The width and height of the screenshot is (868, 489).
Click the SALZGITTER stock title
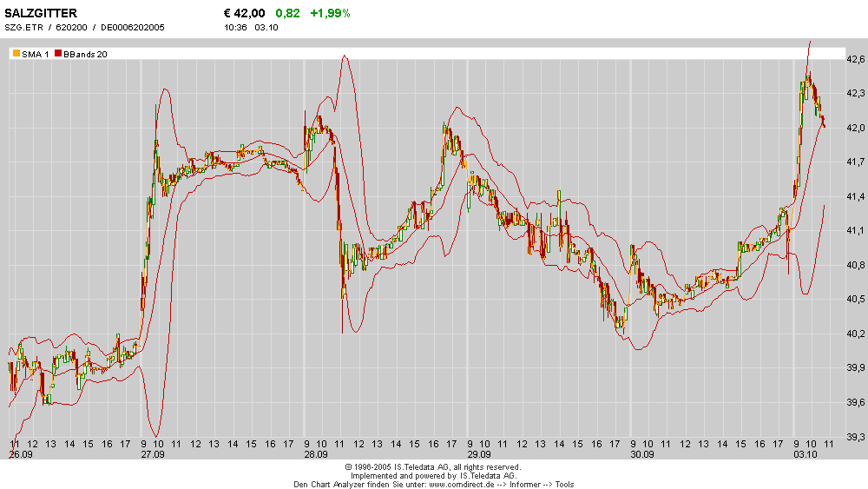pyautogui.click(x=41, y=13)
